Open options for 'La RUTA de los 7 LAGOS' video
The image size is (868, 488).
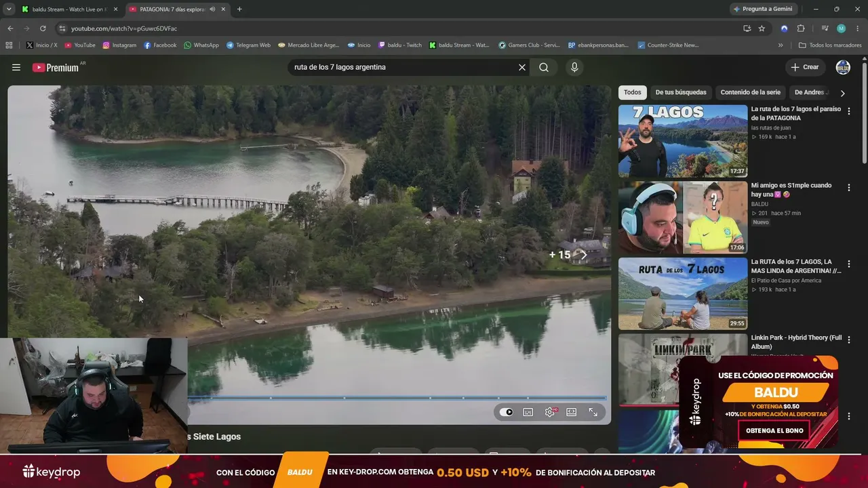point(848,264)
